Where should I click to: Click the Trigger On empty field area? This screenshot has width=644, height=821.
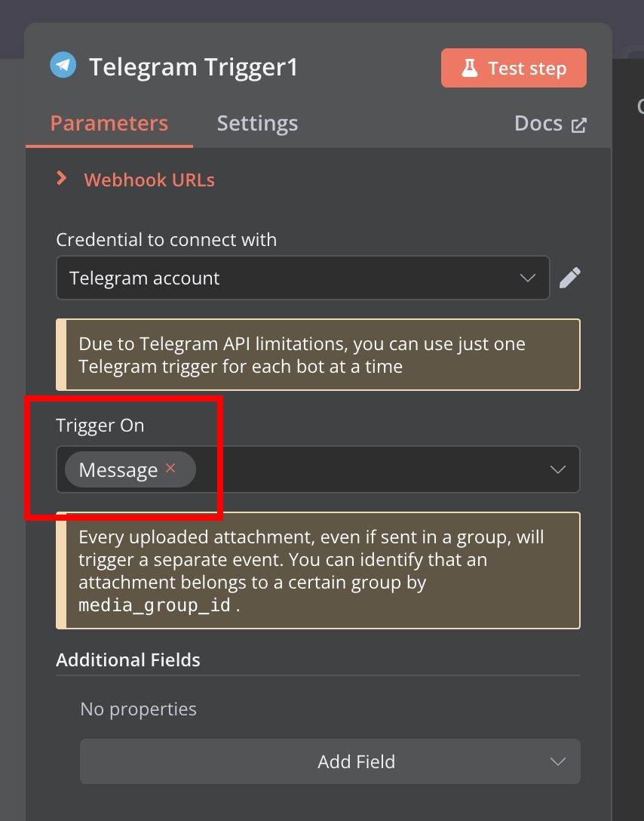[372, 469]
